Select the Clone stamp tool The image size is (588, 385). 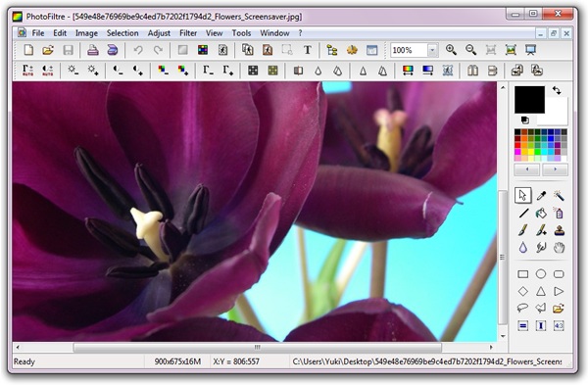559,230
